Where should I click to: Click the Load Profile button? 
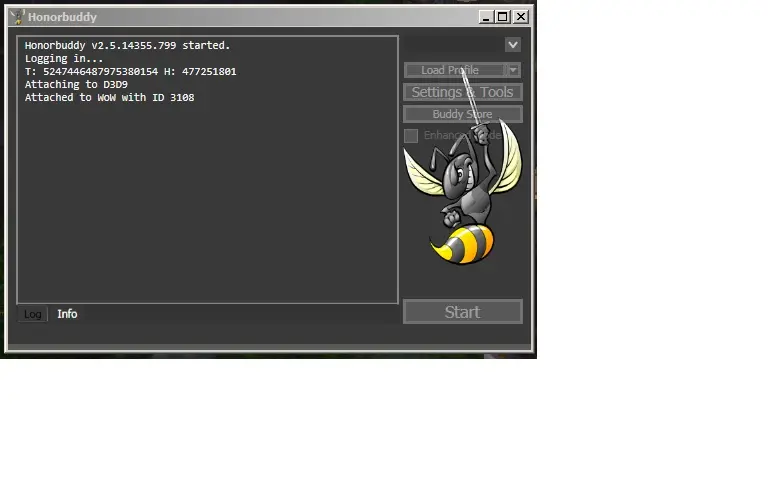pos(454,70)
